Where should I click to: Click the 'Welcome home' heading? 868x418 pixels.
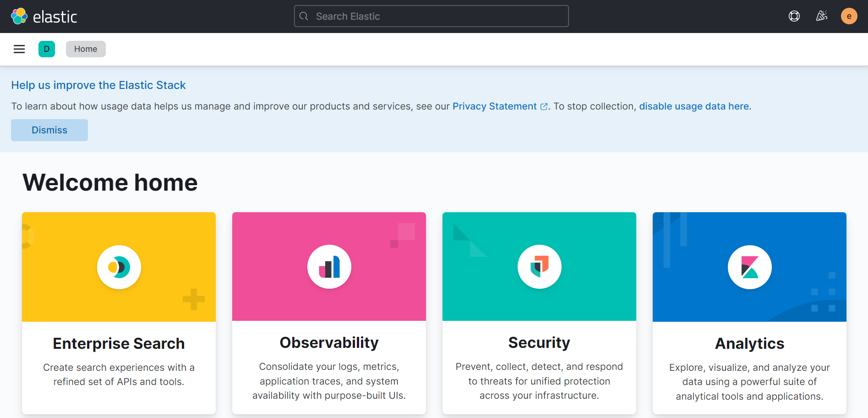point(110,182)
